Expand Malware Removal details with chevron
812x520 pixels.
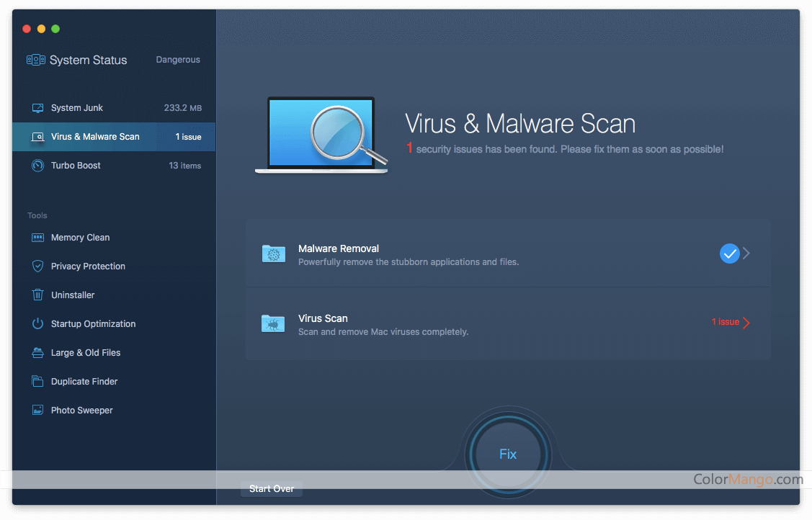coord(747,254)
